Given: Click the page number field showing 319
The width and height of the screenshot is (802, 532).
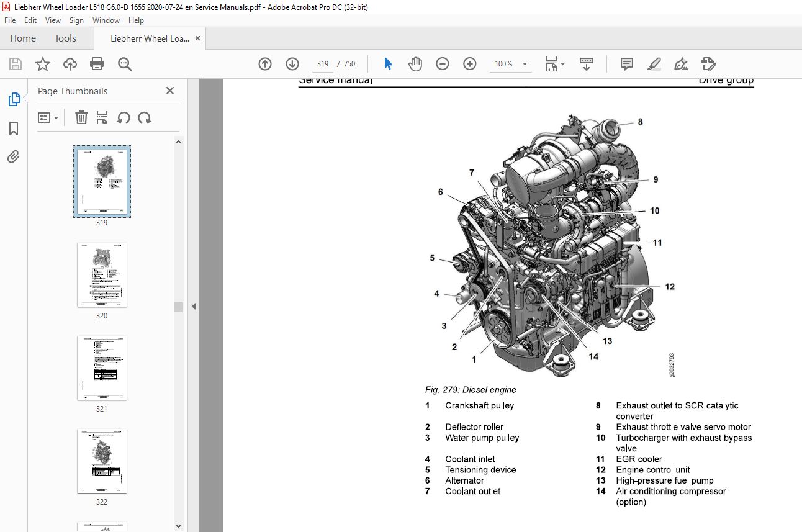Looking at the screenshot, I should (322, 64).
